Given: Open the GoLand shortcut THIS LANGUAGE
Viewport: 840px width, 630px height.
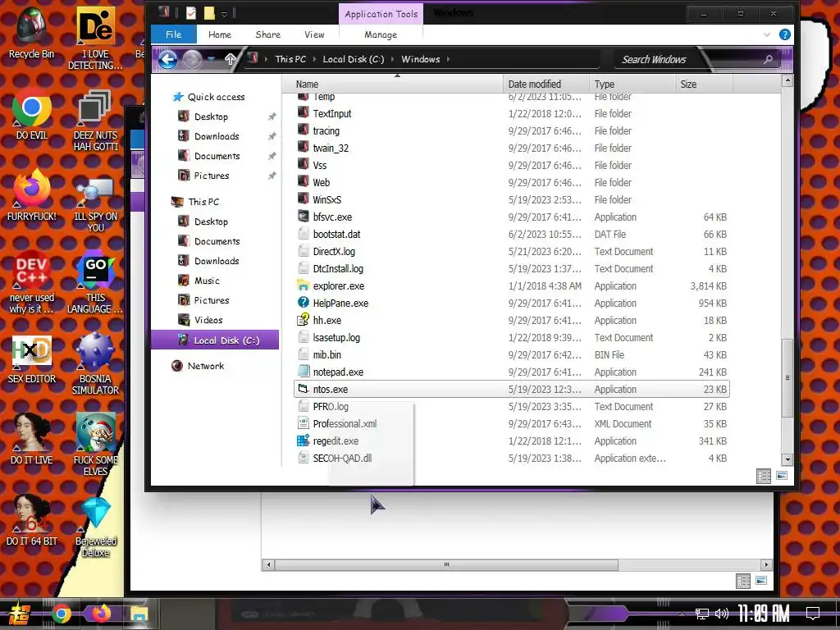Looking at the screenshot, I should 95,281.
